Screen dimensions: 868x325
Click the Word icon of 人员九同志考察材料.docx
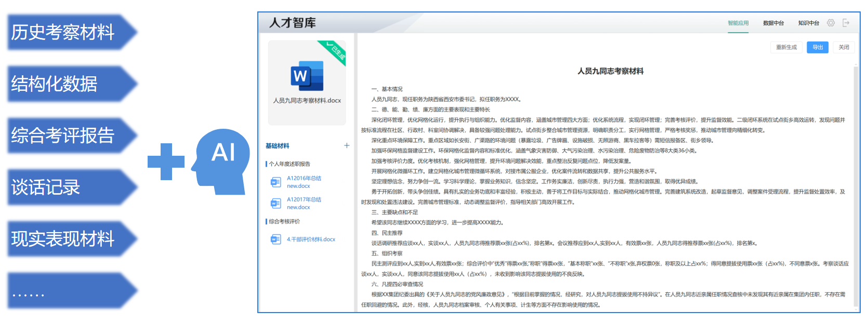307,76
